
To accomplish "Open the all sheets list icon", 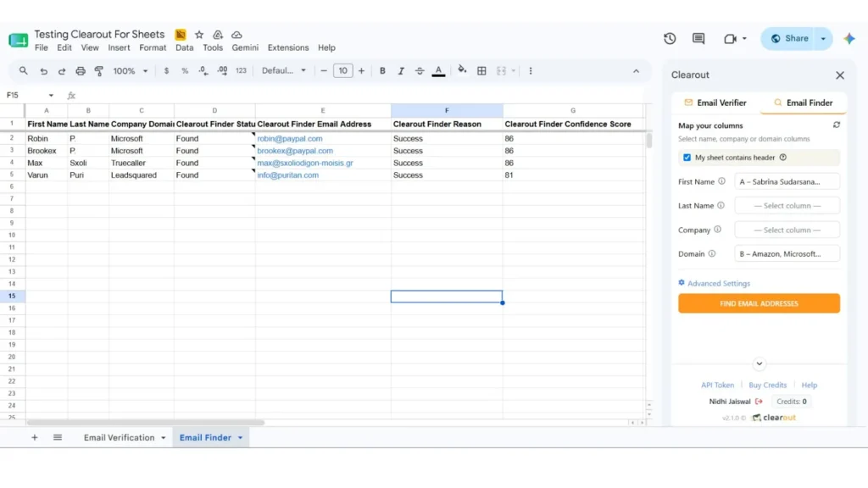I will coord(58,438).
